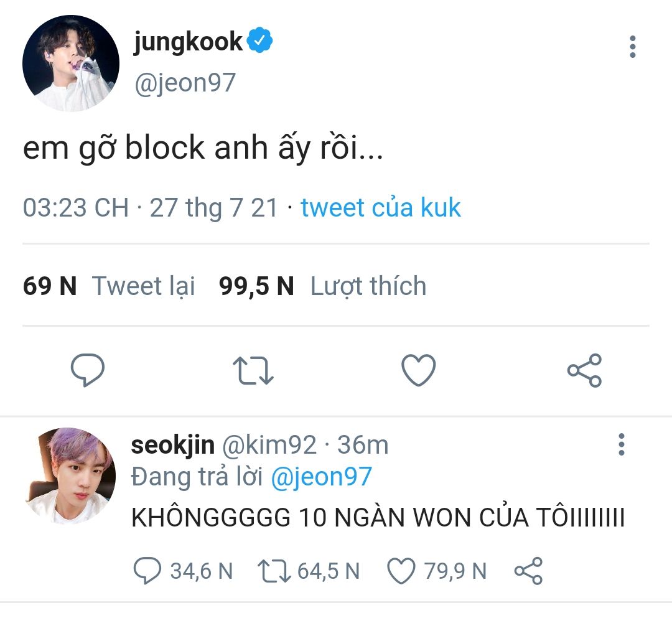Retweet jungkook's main tweet
Viewport: 672px width, 618px height.
(253, 371)
